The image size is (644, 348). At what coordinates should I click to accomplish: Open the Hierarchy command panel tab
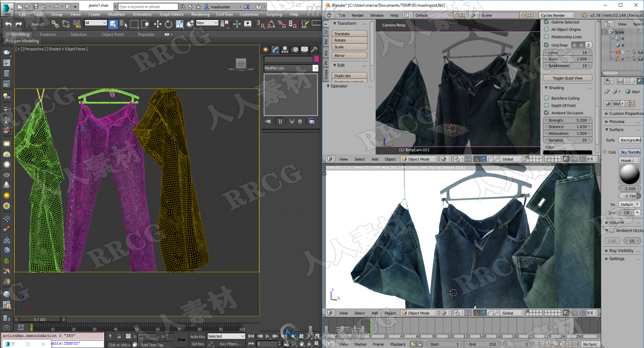[285, 50]
